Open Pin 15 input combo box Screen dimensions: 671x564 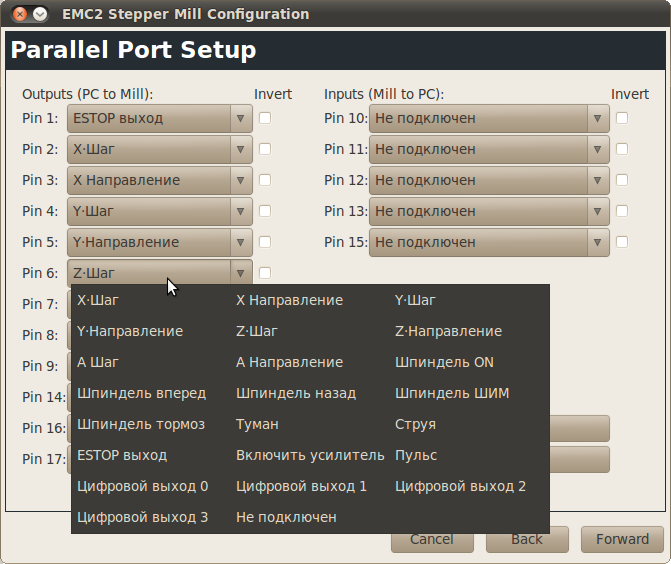(x=489, y=242)
